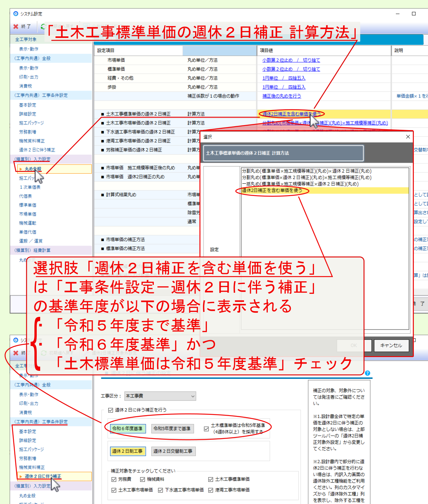The image size is (428, 504).
Task: Select 消費税 in upper window sidebar
Action: (x=26, y=86)
